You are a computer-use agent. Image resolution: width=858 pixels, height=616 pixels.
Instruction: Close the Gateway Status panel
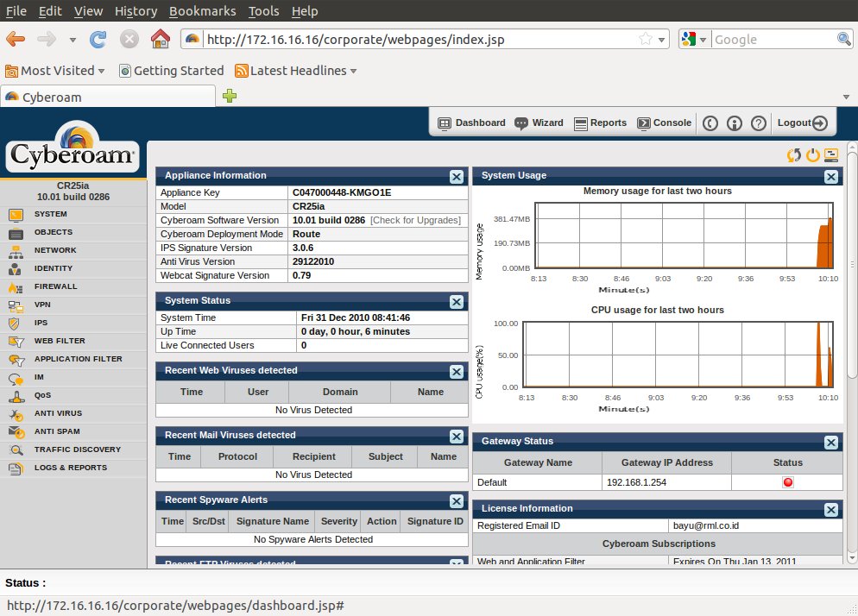[x=830, y=442]
